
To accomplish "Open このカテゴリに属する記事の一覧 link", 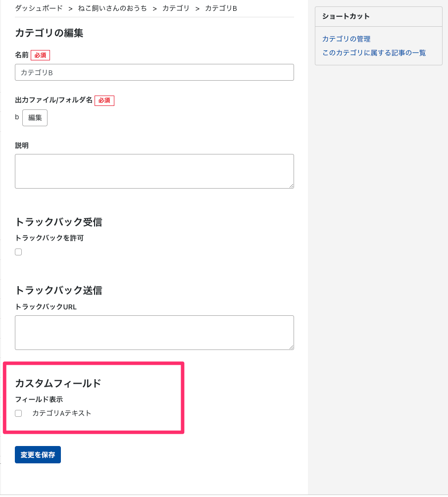I will pyautogui.click(x=374, y=53).
